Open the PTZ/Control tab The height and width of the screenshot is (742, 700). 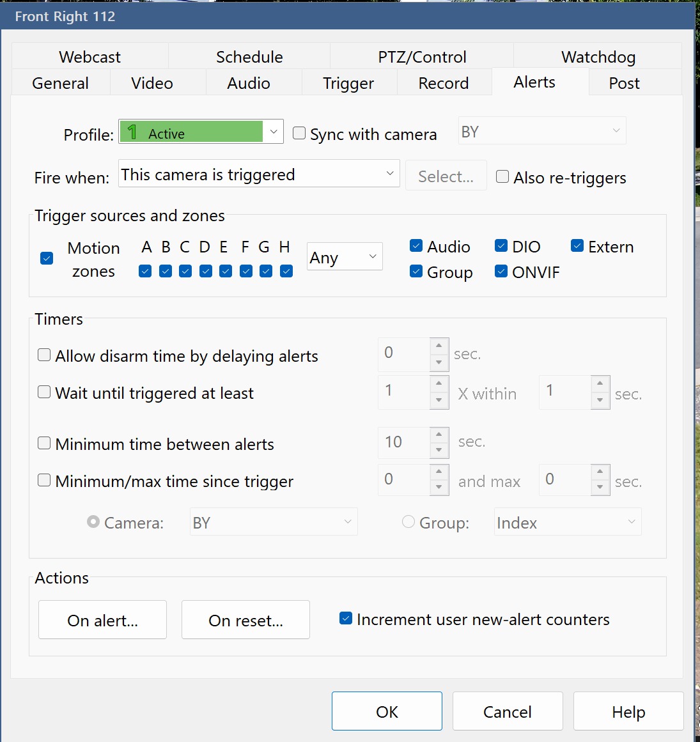coord(422,57)
